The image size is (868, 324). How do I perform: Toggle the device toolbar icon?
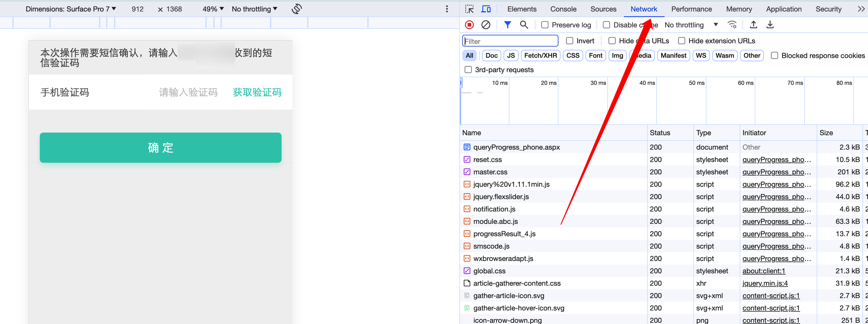(x=486, y=9)
